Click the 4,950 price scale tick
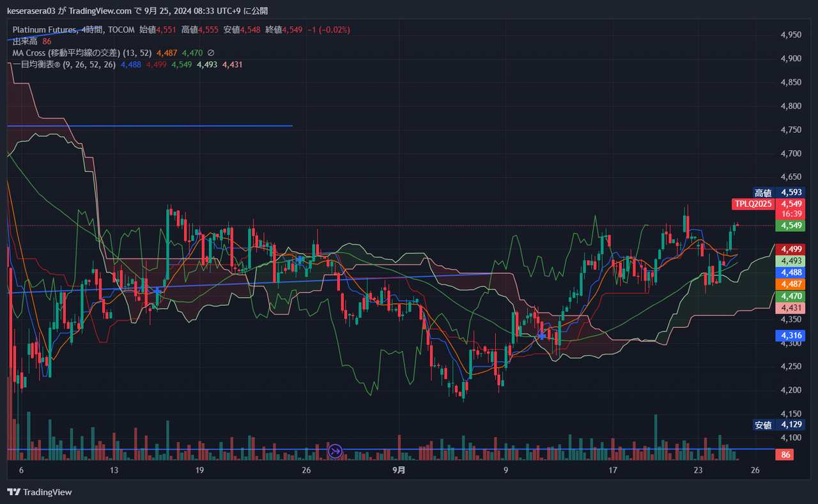This screenshot has width=818, height=504. tap(791, 35)
